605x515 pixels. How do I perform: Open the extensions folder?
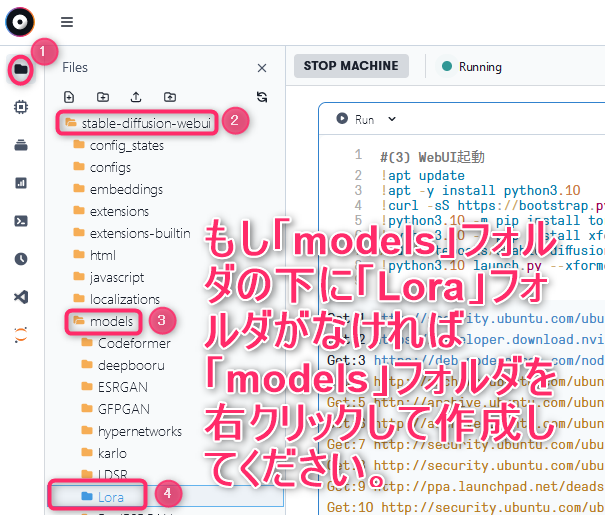pyautogui.click(x=111, y=211)
